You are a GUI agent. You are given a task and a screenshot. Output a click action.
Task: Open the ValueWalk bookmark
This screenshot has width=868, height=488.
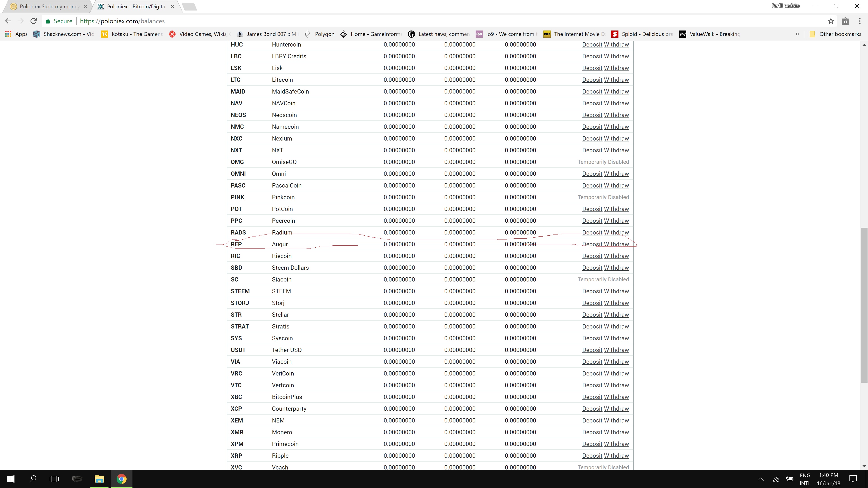pos(710,34)
